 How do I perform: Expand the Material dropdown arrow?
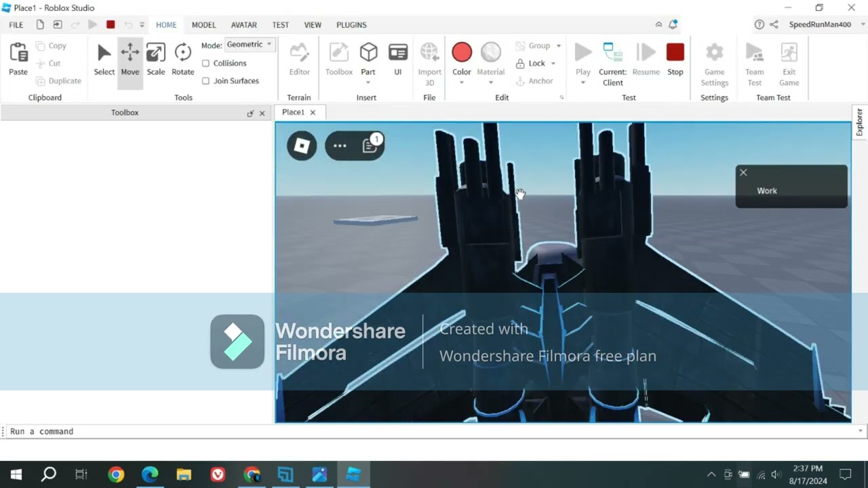(491, 83)
